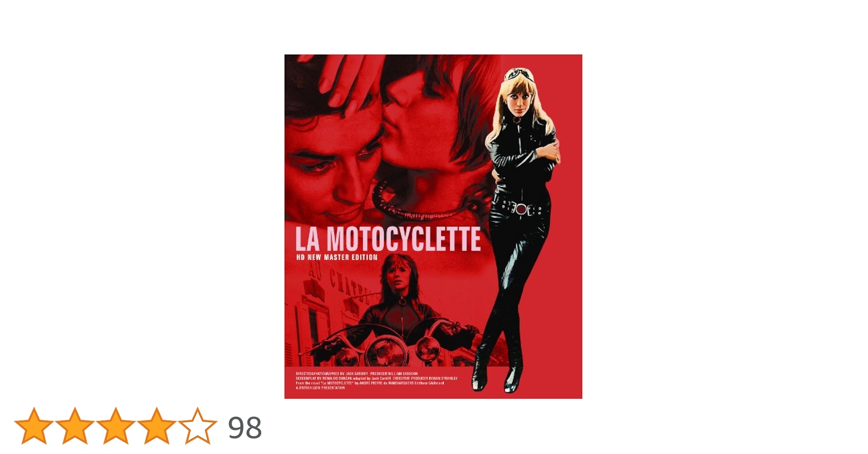Viewport: 868px width, 454px height.
Task: Click the fourth filled orange star
Action: [156, 426]
